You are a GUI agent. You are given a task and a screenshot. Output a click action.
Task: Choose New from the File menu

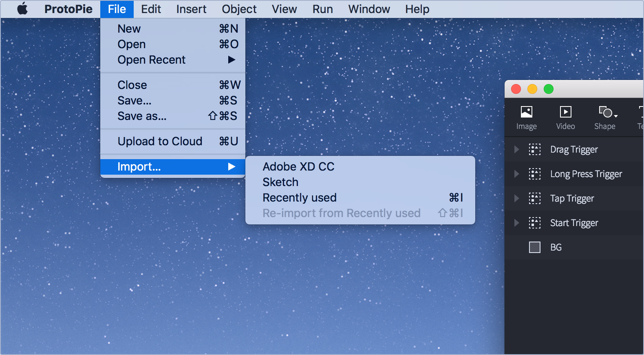(x=173, y=29)
